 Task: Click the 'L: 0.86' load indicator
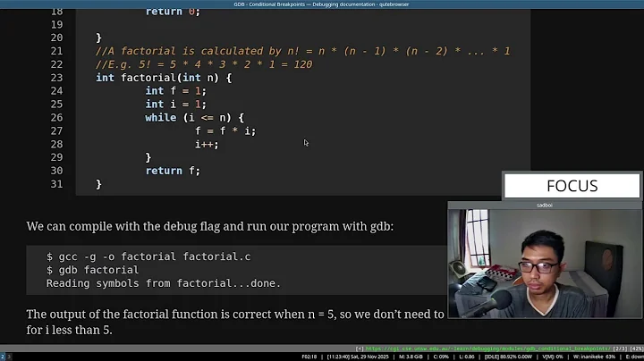click(x=467, y=357)
